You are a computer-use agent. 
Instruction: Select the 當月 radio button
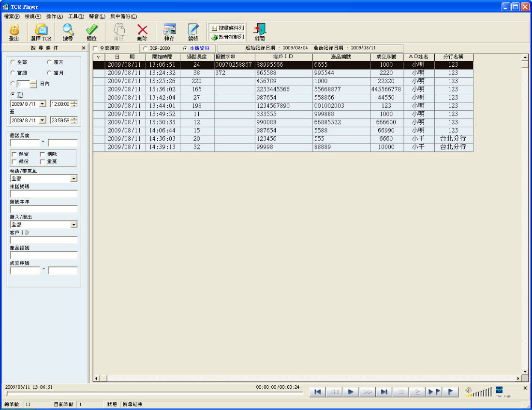tap(49, 73)
